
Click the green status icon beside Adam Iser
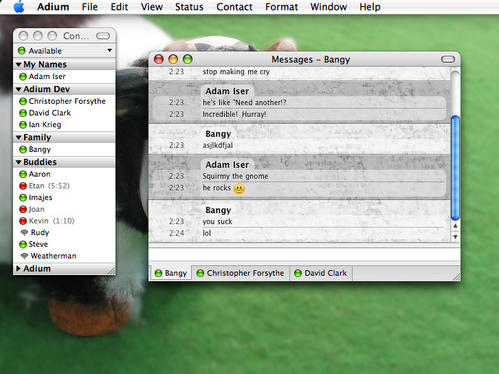click(x=23, y=77)
